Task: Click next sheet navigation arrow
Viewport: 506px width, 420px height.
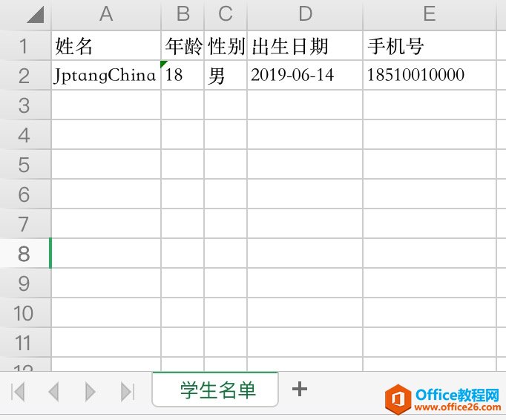Action: coord(91,392)
